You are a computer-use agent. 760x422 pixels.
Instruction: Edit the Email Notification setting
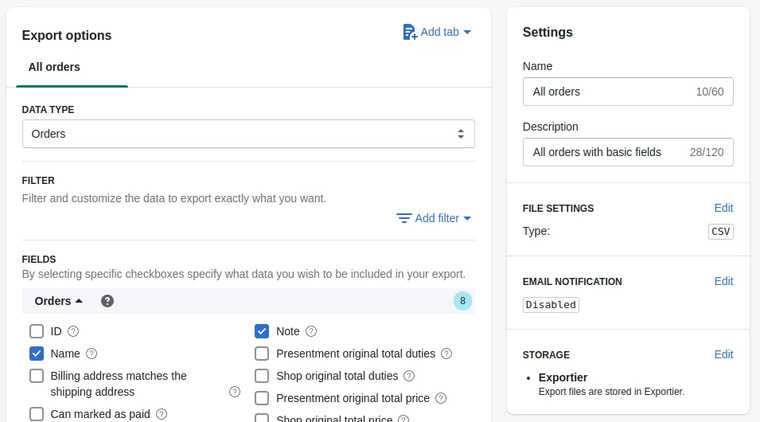point(723,281)
